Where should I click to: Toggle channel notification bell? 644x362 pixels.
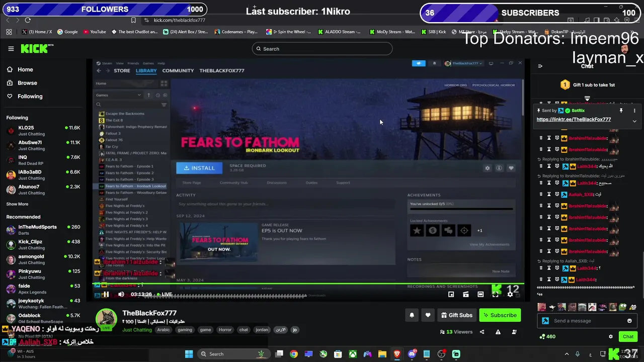pyautogui.click(x=412, y=315)
